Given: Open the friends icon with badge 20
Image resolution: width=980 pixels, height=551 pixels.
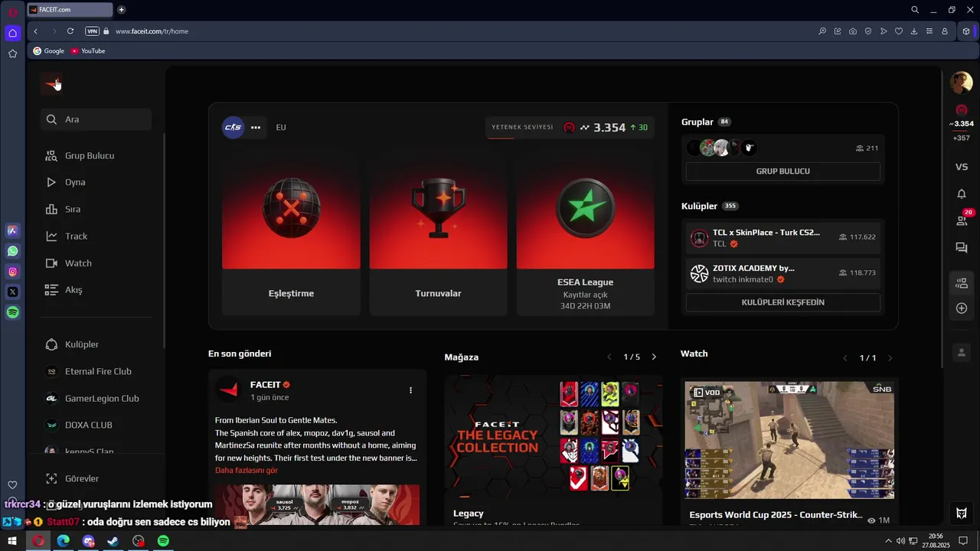Looking at the screenshot, I should click(x=962, y=220).
